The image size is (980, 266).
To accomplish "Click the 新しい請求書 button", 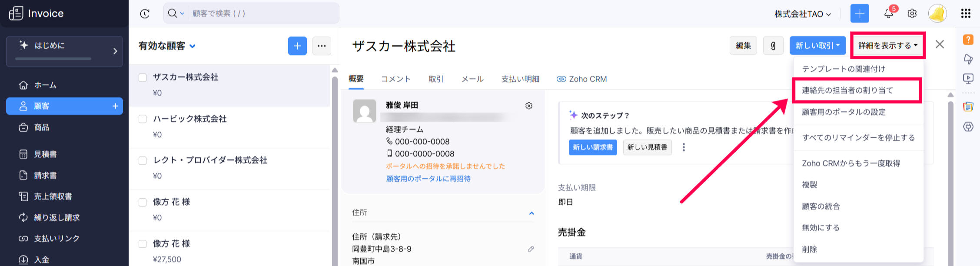I will pyautogui.click(x=592, y=147).
